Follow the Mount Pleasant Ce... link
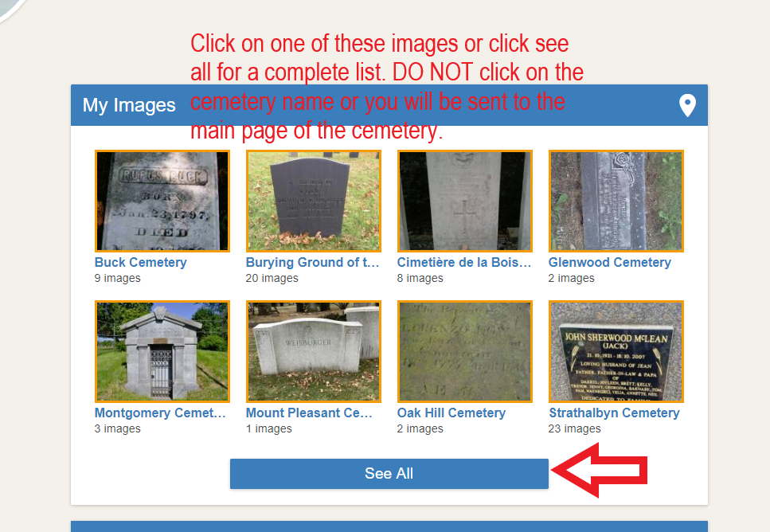 (x=309, y=413)
